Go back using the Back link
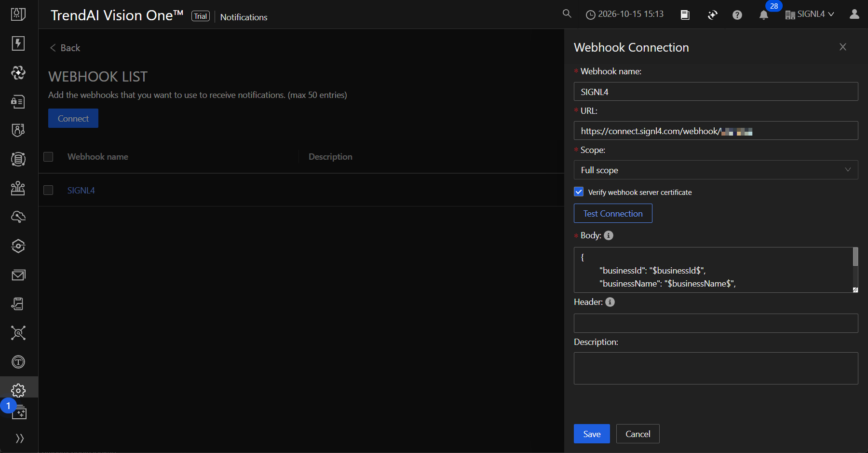The height and width of the screenshot is (453, 868). [65, 48]
